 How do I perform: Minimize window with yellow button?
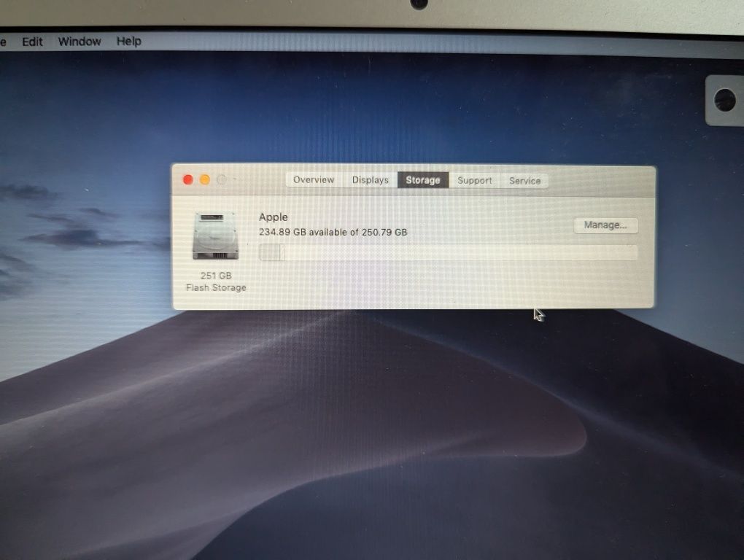pyautogui.click(x=205, y=179)
